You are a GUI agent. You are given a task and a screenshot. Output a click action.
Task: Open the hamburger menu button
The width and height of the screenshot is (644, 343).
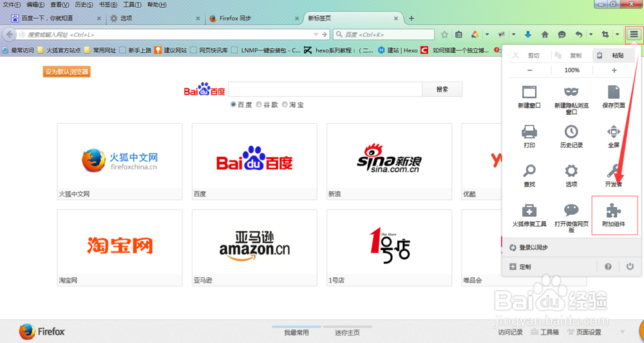pyautogui.click(x=634, y=35)
